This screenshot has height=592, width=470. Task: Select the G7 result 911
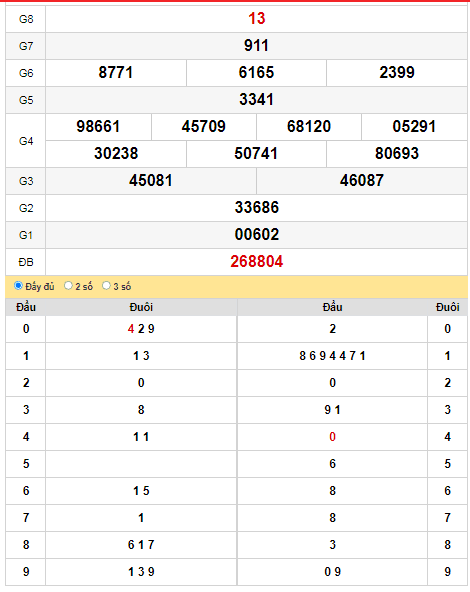[x=256, y=46]
